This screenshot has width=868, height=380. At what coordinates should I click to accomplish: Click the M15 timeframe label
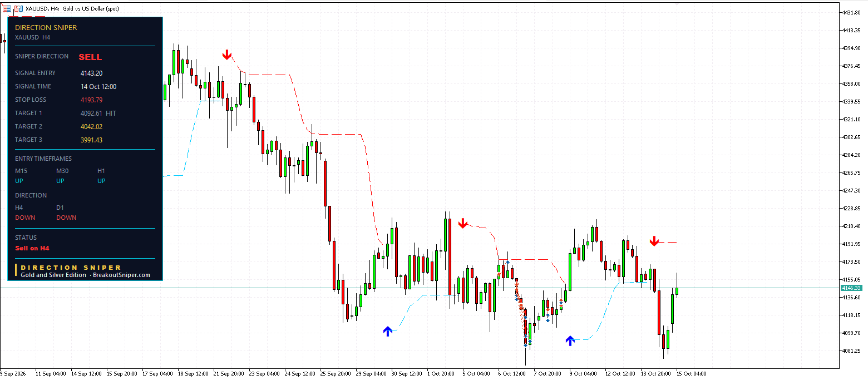click(x=21, y=171)
